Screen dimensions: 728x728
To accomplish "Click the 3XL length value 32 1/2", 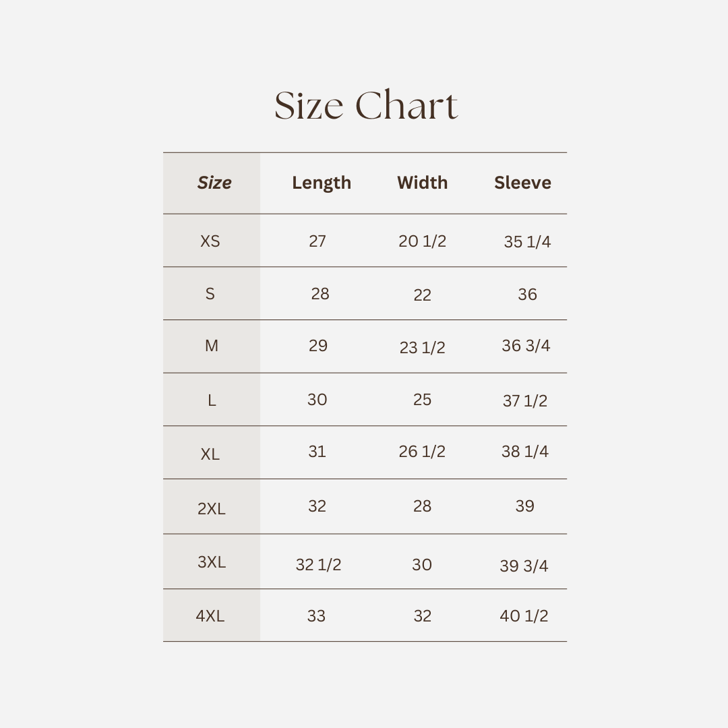I will pyautogui.click(x=318, y=565).
